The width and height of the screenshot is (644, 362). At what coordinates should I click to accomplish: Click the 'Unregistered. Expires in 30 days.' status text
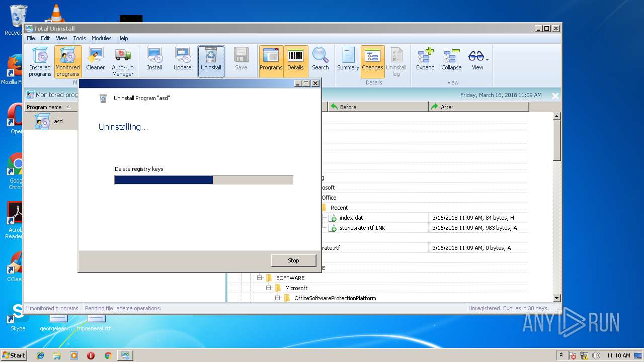click(508, 308)
